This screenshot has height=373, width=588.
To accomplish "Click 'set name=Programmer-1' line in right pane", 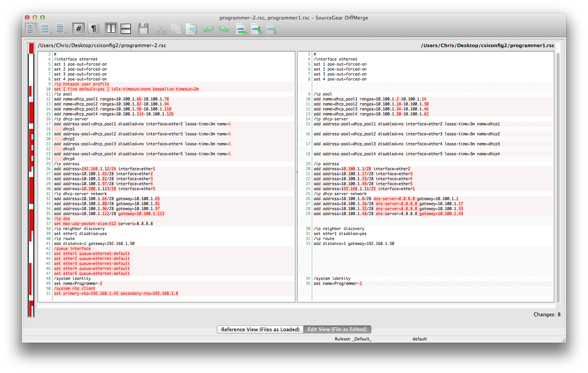I will [338, 283].
